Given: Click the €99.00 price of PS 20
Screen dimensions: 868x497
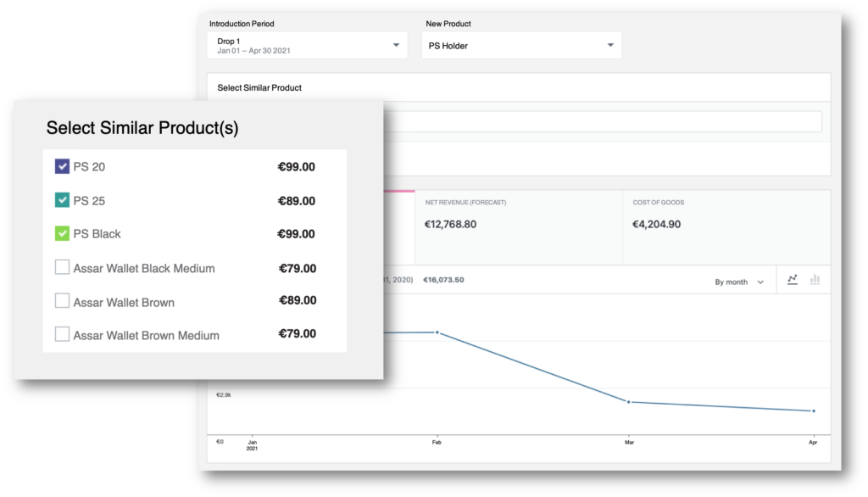Looking at the screenshot, I should (x=296, y=167).
